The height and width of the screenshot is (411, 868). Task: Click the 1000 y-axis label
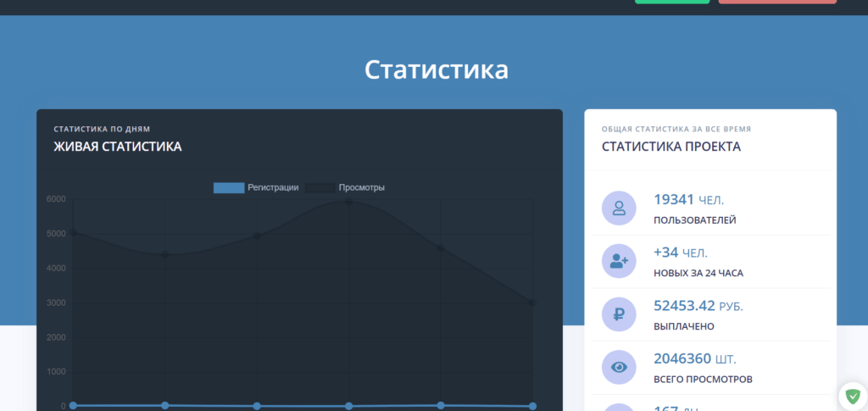click(56, 372)
